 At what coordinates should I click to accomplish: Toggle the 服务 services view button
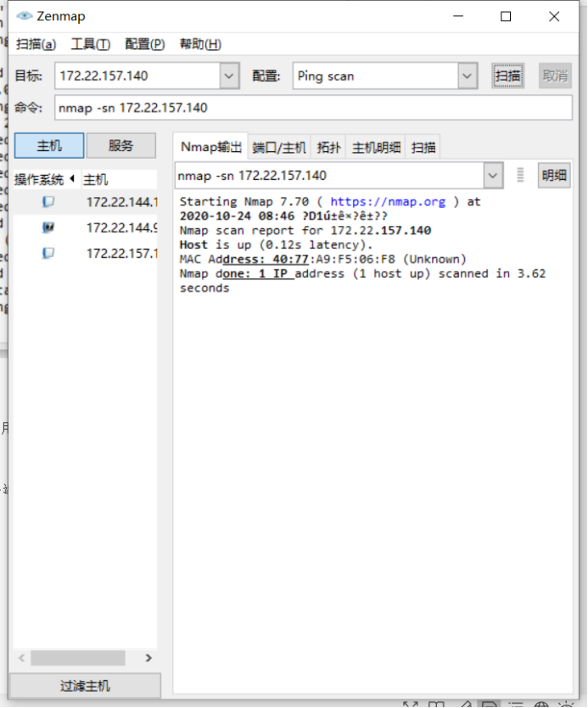pyautogui.click(x=121, y=145)
